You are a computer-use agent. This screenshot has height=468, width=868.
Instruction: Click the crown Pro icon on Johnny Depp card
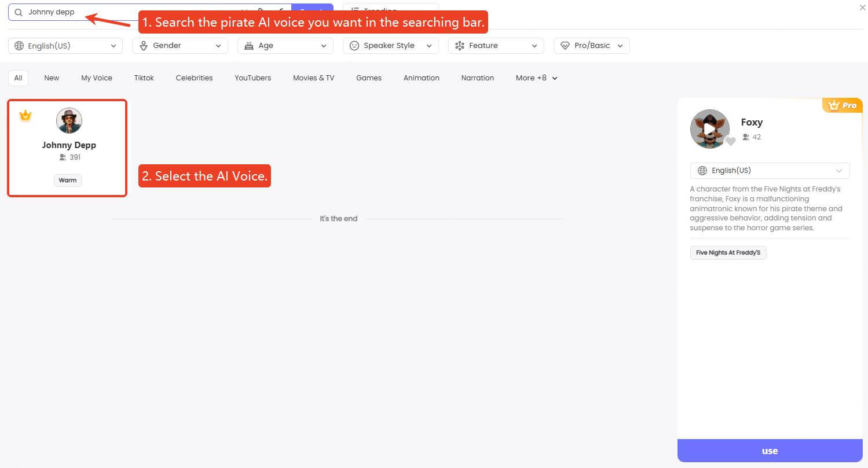pos(25,116)
